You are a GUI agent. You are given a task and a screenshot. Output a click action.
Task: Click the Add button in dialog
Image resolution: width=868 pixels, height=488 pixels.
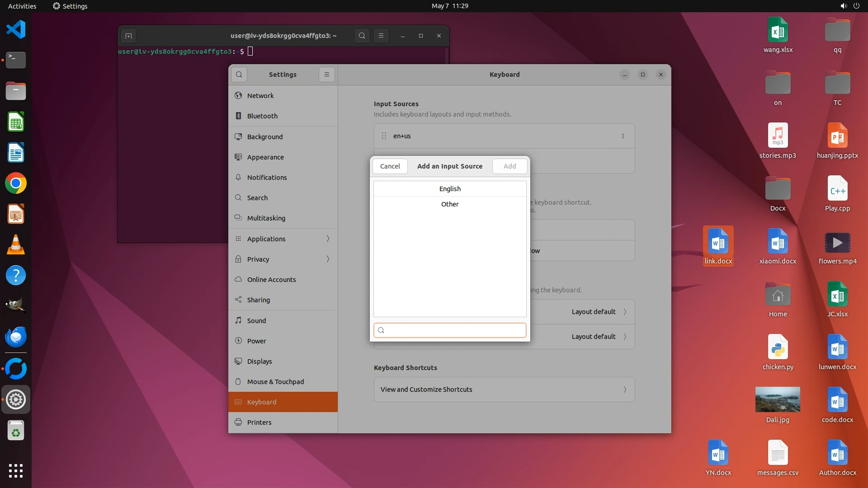509,166
